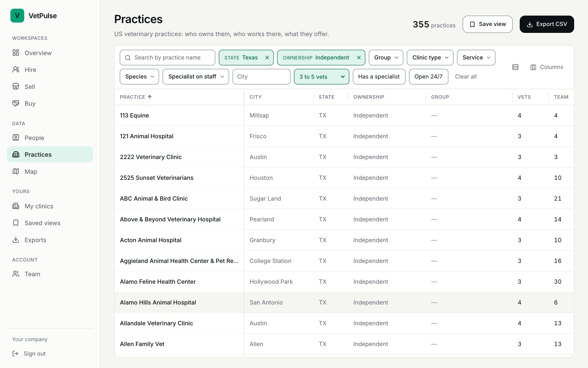
Task: Open Allandale Veterinary Clinic
Action: [344, 323]
